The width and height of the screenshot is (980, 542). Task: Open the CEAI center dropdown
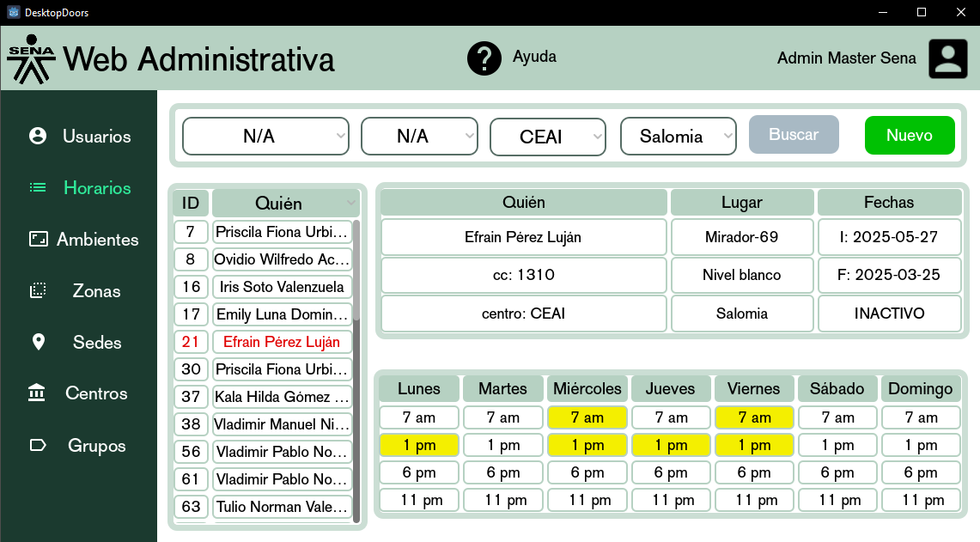[547, 137]
